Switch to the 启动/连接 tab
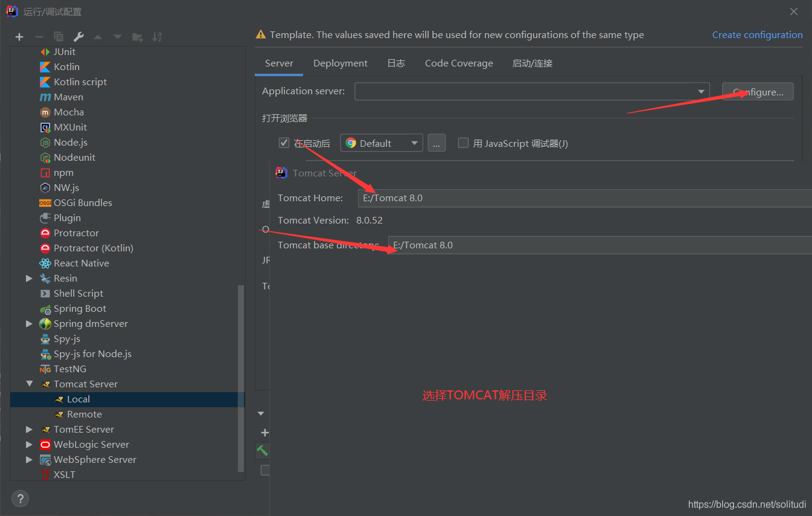This screenshot has height=516, width=812. (532, 63)
